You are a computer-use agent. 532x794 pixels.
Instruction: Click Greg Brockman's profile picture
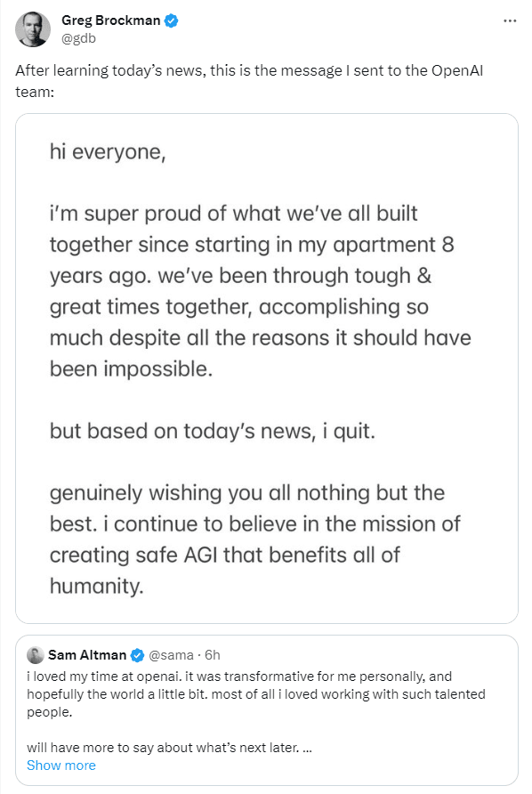tap(32, 28)
